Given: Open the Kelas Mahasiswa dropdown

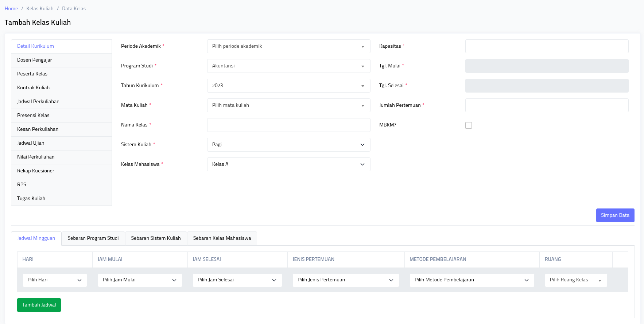Looking at the screenshot, I should (x=288, y=164).
